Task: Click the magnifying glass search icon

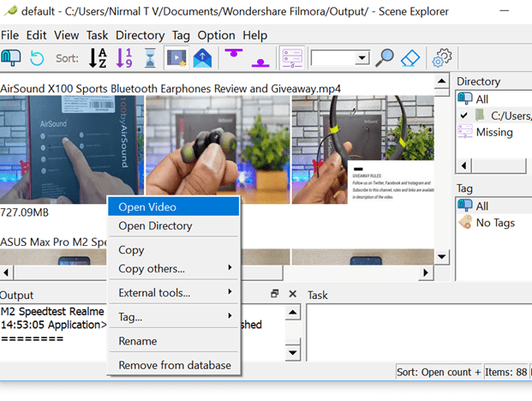Action: pos(385,58)
